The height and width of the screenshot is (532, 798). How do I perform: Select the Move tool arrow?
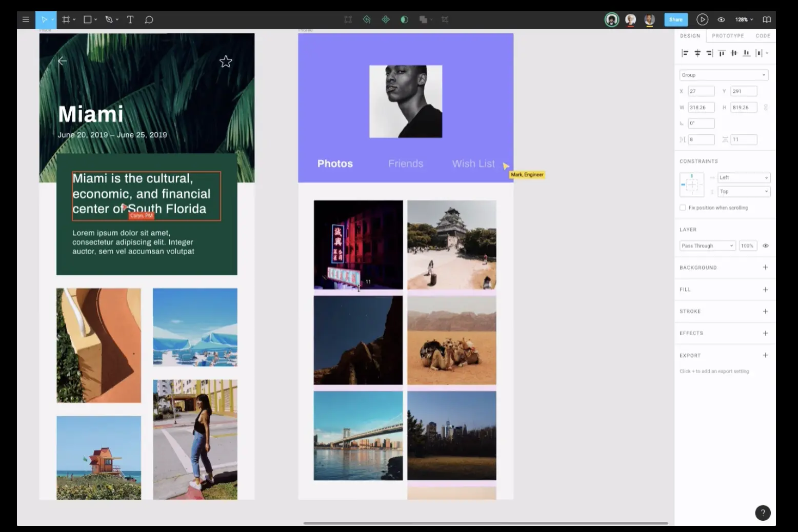click(x=44, y=20)
